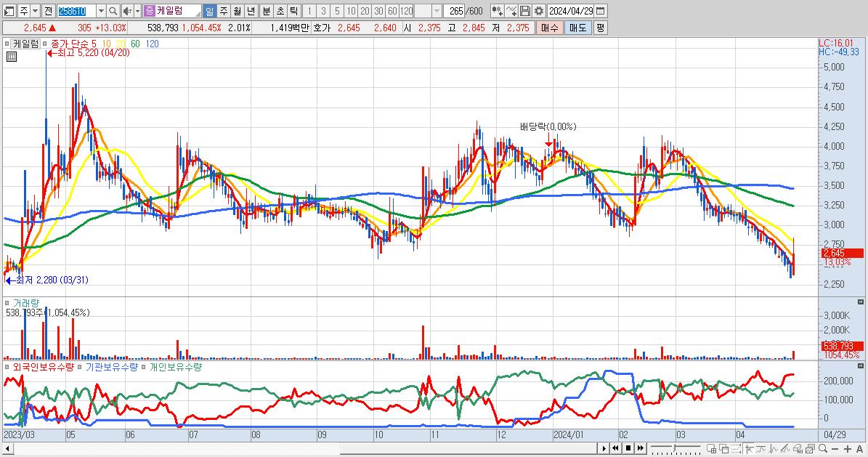Select the yearly (년) period button
Image resolution: width=868 pixels, height=457 pixels.
[x=251, y=10]
